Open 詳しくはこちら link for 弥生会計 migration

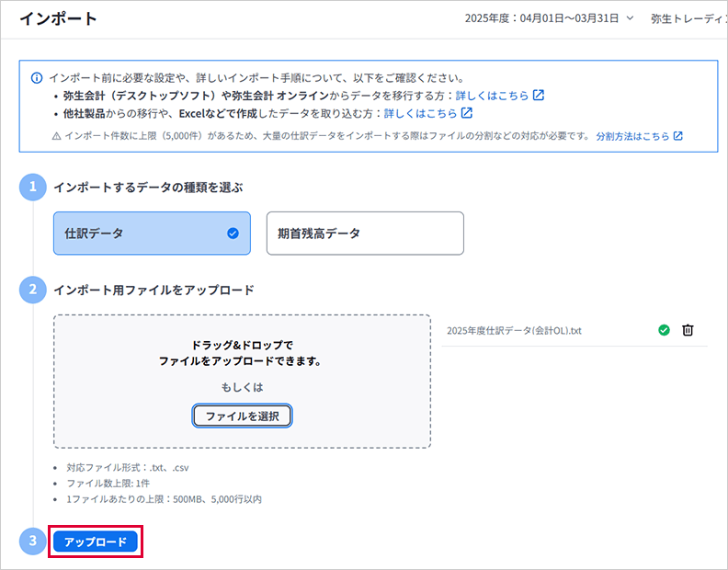point(492,96)
